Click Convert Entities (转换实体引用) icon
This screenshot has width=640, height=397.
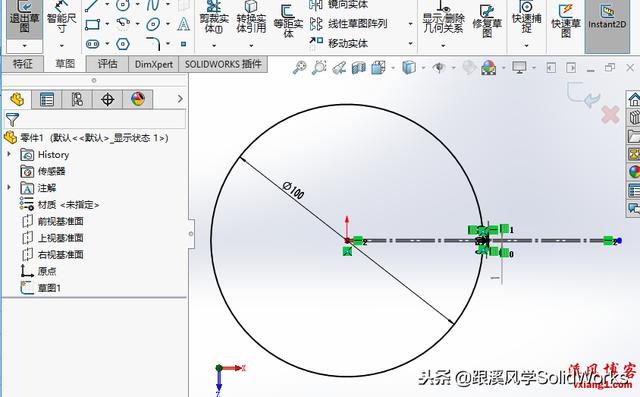click(x=251, y=18)
